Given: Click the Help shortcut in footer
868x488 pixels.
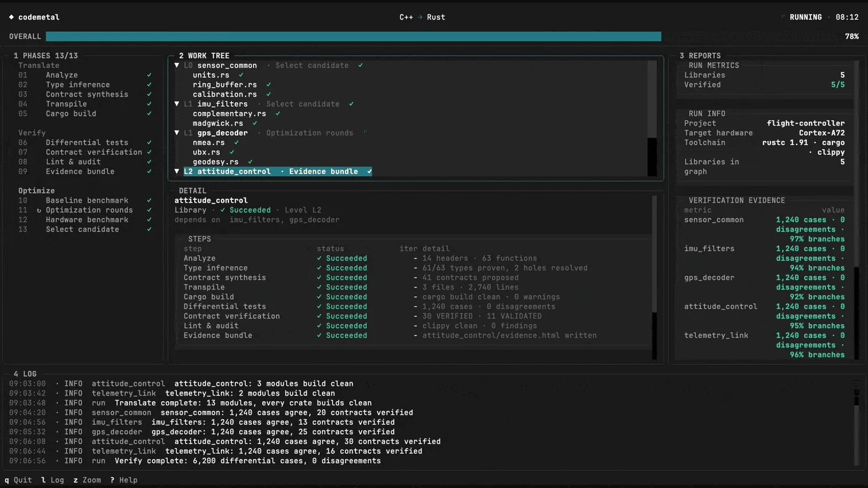Looking at the screenshot, I should tap(124, 481).
